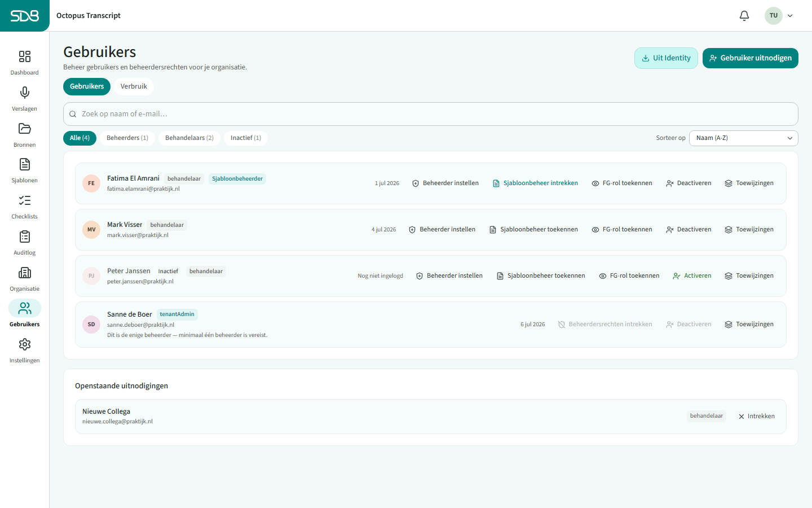
Task: Switch to the Verbruik tab
Action: [x=134, y=86]
